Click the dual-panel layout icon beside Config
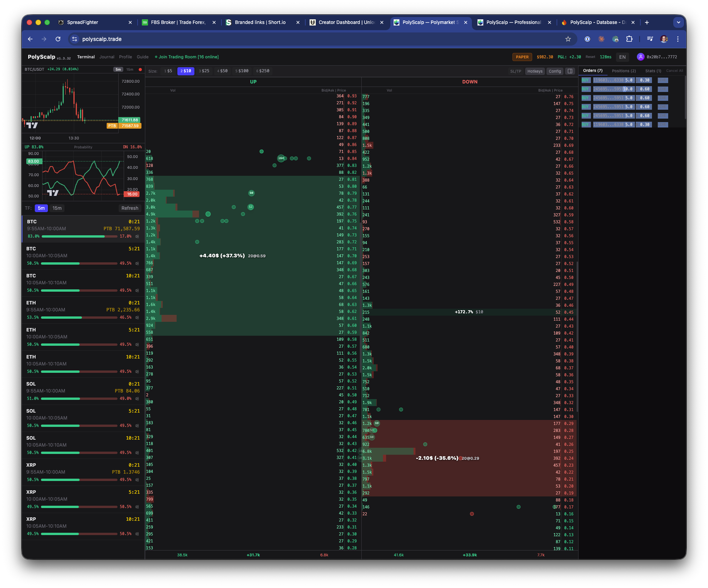This screenshot has height=588, width=708. [570, 71]
